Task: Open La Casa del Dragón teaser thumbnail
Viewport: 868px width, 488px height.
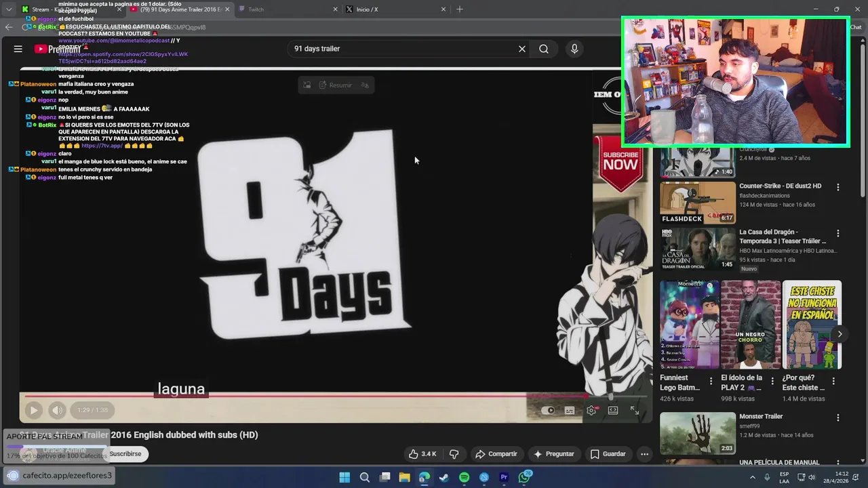Action: (x=698, y=249)
